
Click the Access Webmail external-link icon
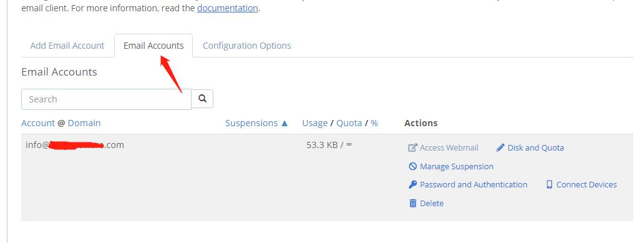pos(412,147)
